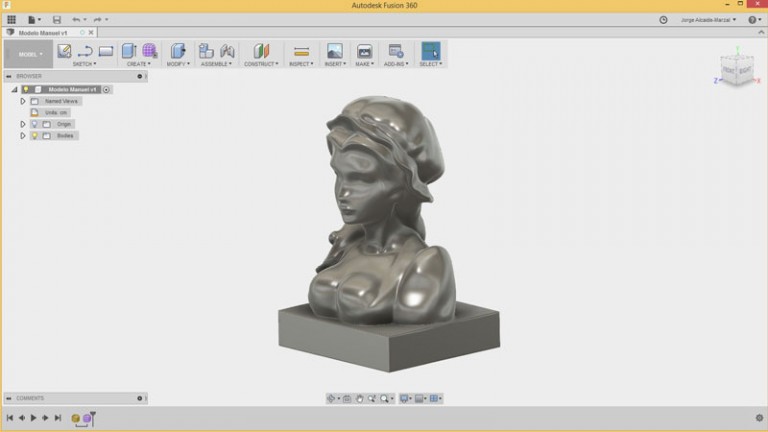The width and height of the screenshot is (768, 432).
Task: Open the data panel grid icon
Action: pyautogui.click(x=11, y=19)
